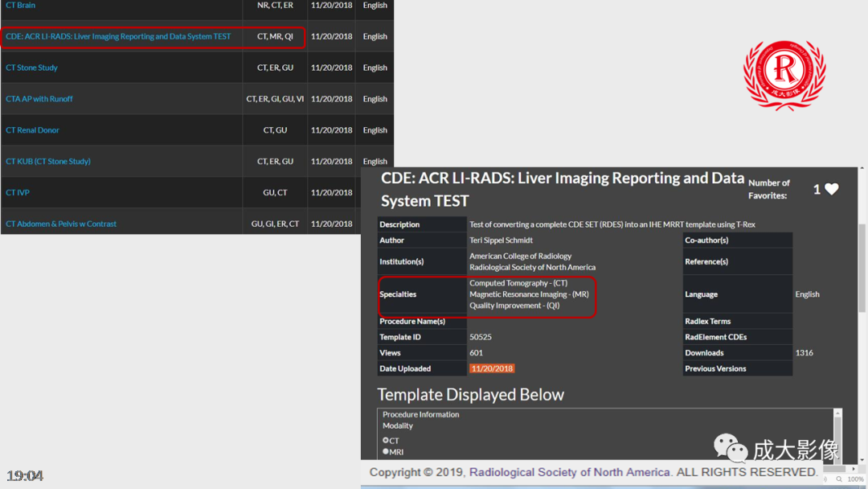Click the red R logo emblem
This screenshot has width=868, height=489.
(x=784, y=75)
